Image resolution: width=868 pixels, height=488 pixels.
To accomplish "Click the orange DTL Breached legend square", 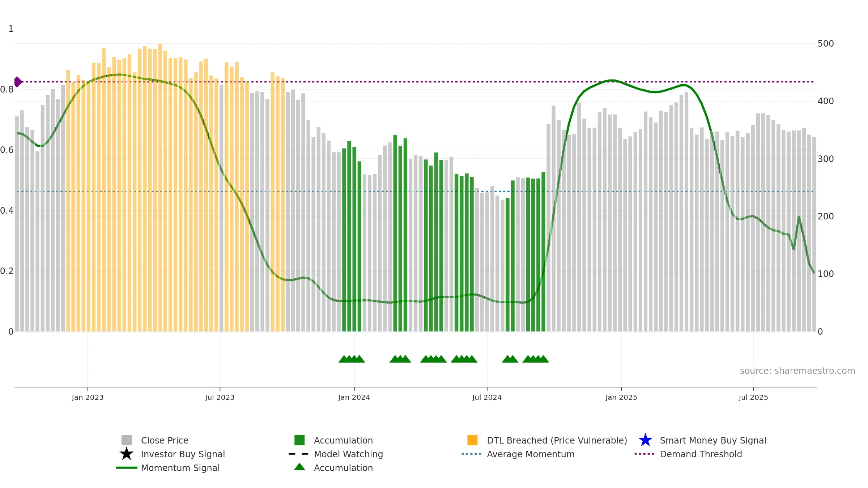I will click(472, 440).
